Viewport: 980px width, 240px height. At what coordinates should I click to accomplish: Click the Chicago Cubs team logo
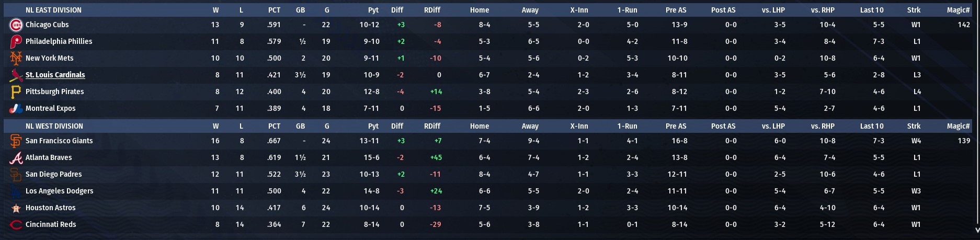pos(16,25)
